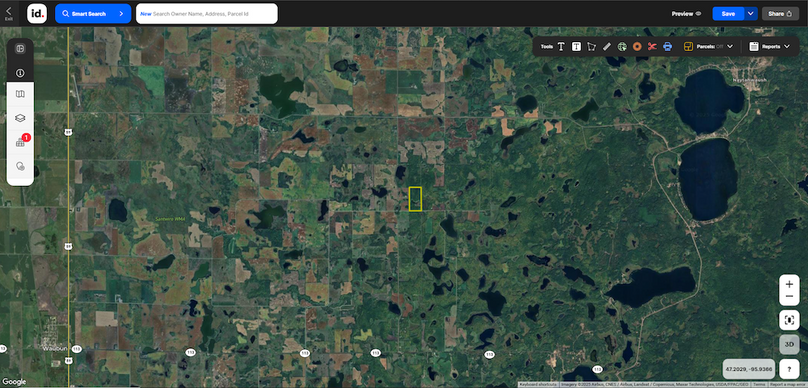Open the info sidebar item
Viewport: 808px width, 388px height.
(x=20, y=73)
